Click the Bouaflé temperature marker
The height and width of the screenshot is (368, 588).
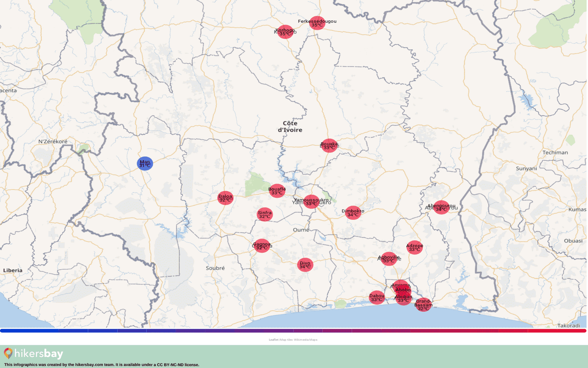[277, 191]
